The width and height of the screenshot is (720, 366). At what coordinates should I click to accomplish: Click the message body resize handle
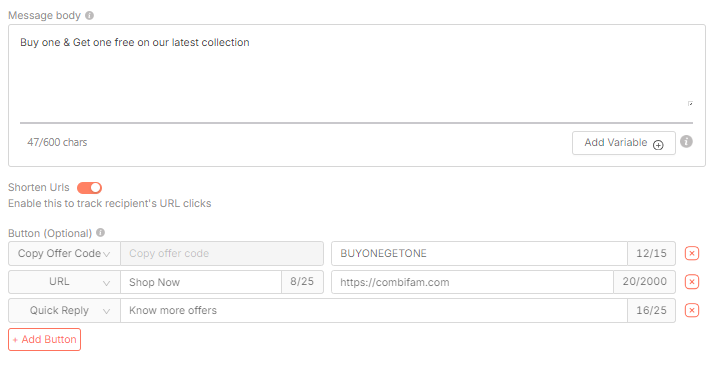pos(690,104)
